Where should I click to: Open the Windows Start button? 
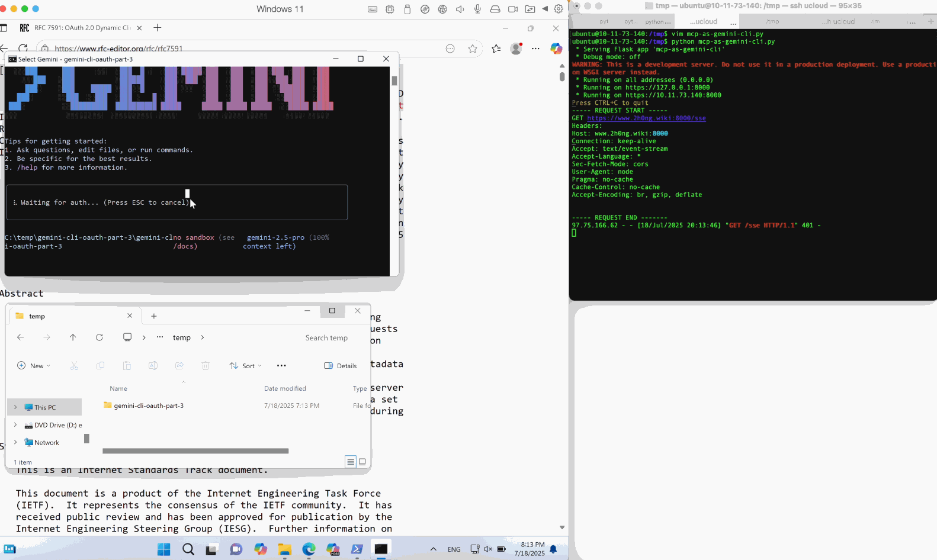(164, 549)
